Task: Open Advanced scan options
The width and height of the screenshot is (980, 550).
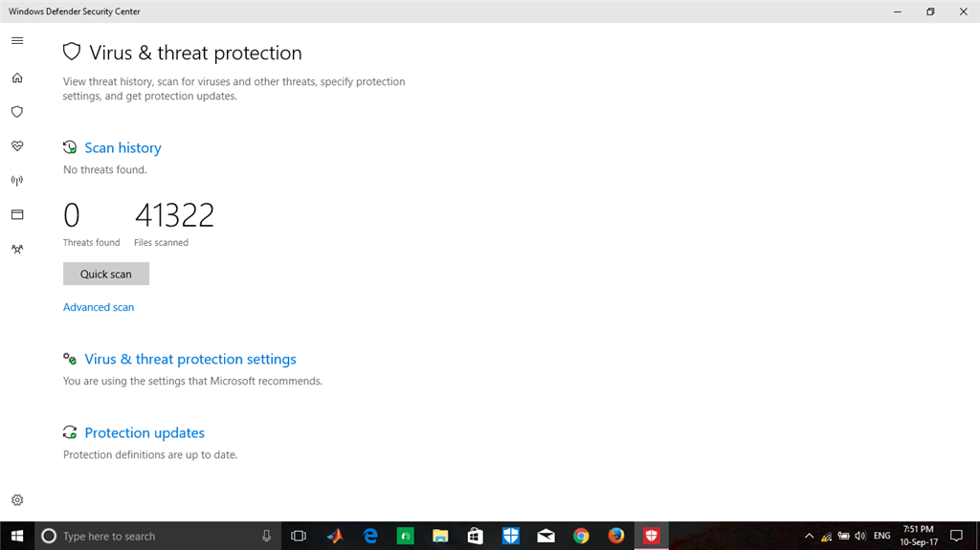Action: click(99, 307)
